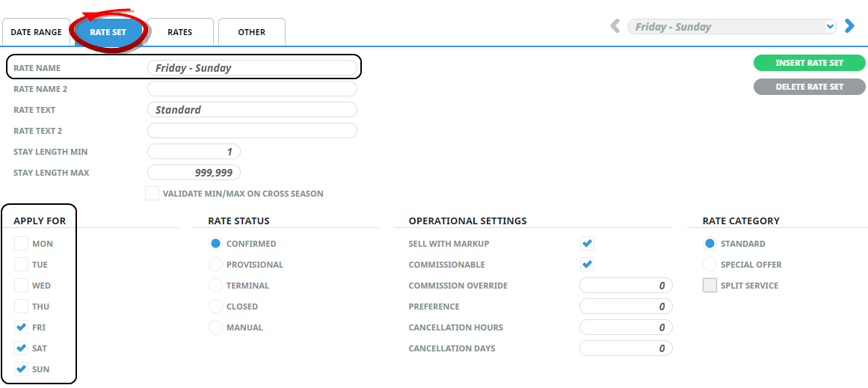Select the Provisional rate status

click(215, 265)
